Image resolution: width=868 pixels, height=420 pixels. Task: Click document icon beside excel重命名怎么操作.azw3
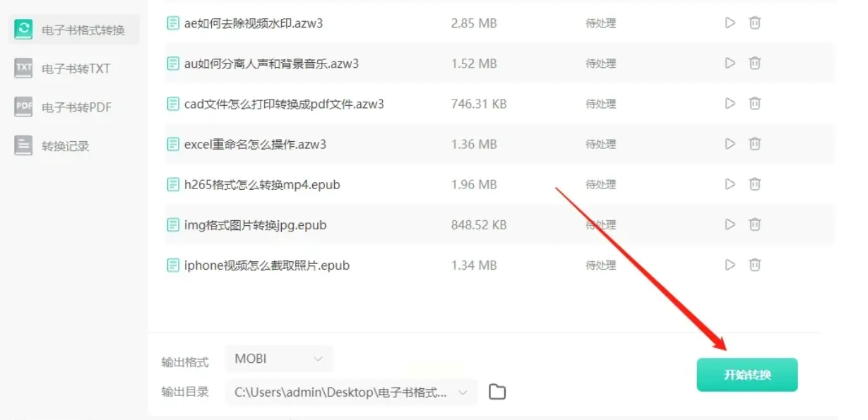[173, 144]
